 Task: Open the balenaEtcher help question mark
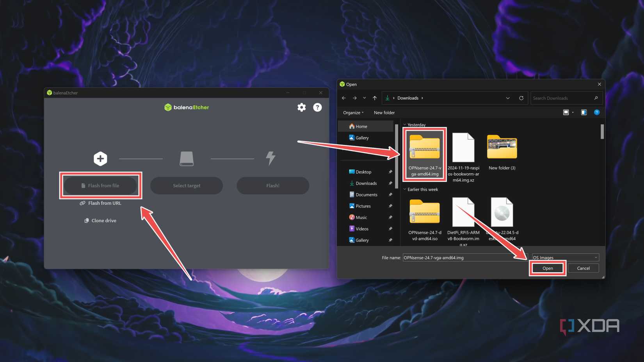click(317, 107)
